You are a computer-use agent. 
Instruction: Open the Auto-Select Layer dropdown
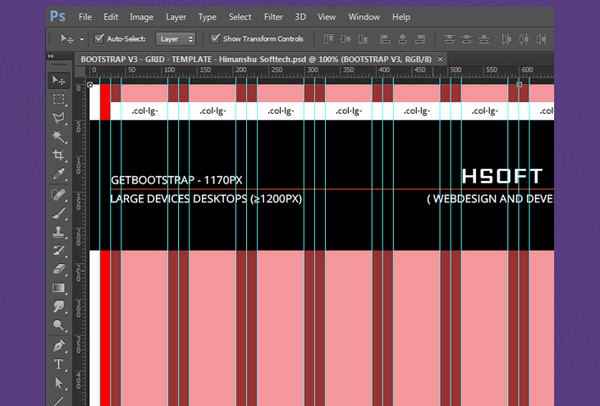tap(176, 39)
